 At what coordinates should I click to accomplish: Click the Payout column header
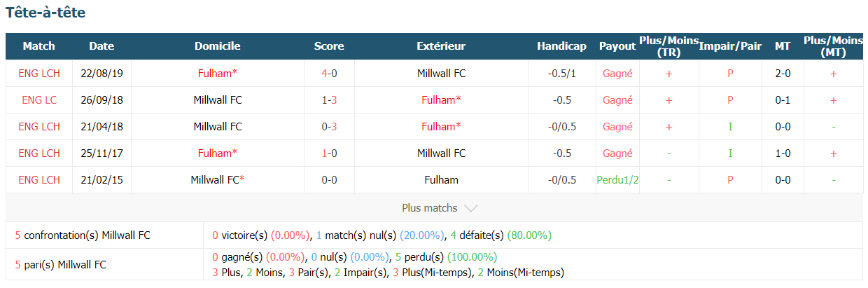coord(617,46)
